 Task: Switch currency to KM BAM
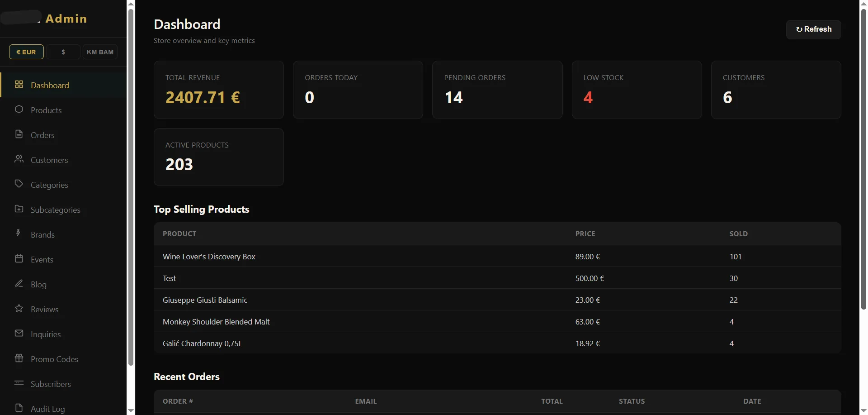pyautogui.click(x=100, y=52)
